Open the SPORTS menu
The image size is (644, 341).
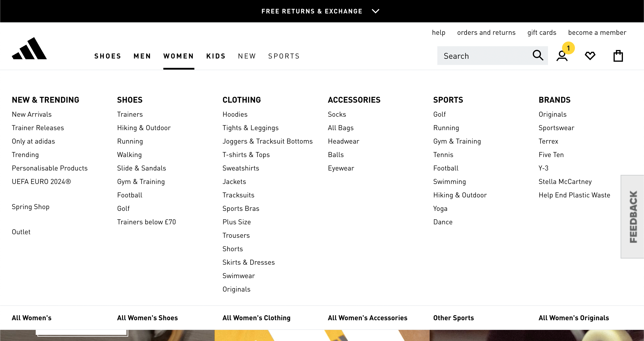coord(284,56)
